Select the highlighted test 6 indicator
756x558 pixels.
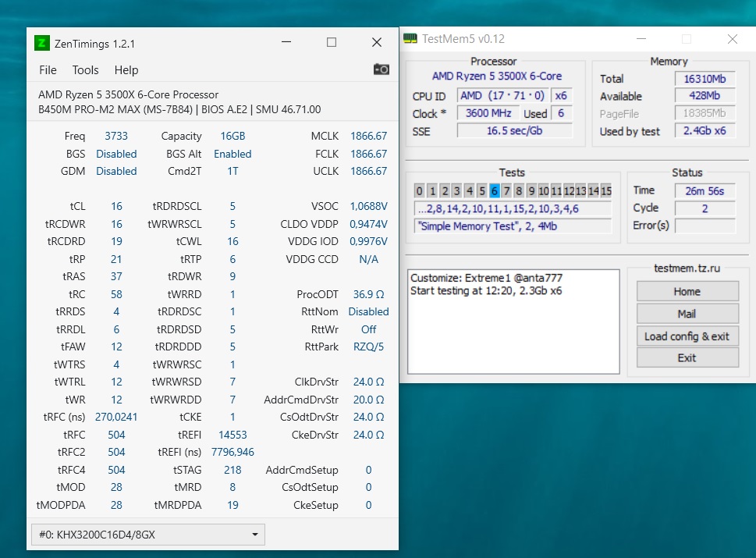[x=494, y=191]
